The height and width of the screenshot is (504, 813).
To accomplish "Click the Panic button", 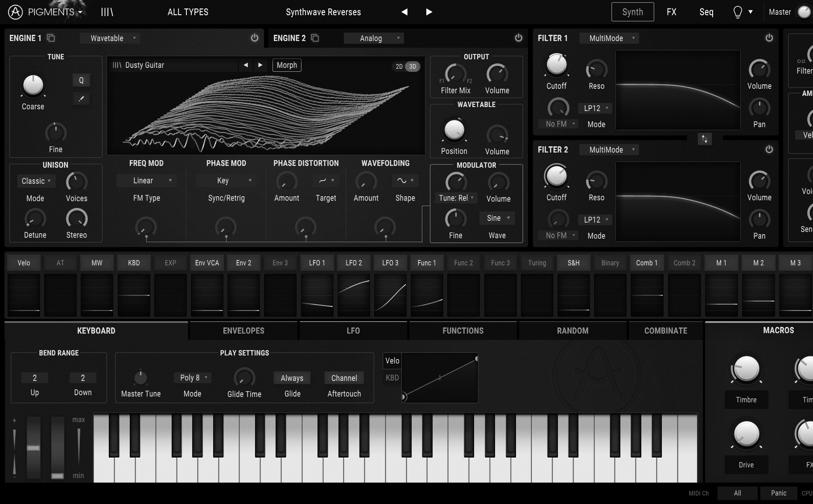I will point(779,493).
